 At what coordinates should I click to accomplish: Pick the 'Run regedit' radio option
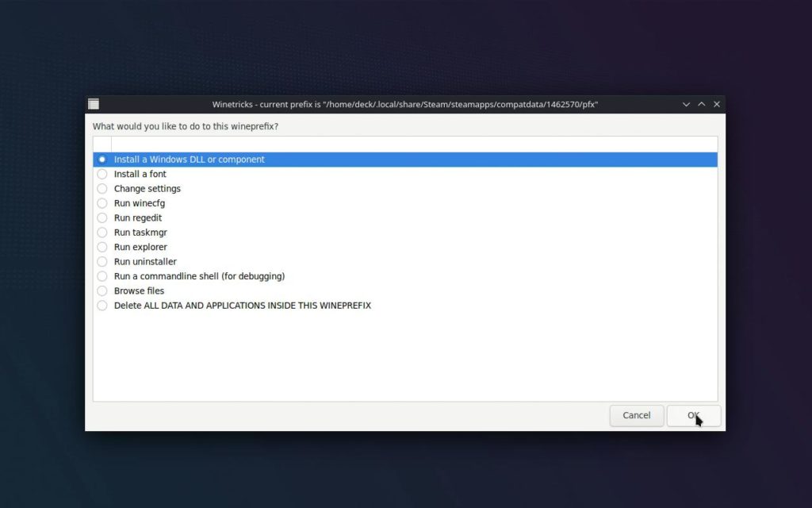pos(102,217)
